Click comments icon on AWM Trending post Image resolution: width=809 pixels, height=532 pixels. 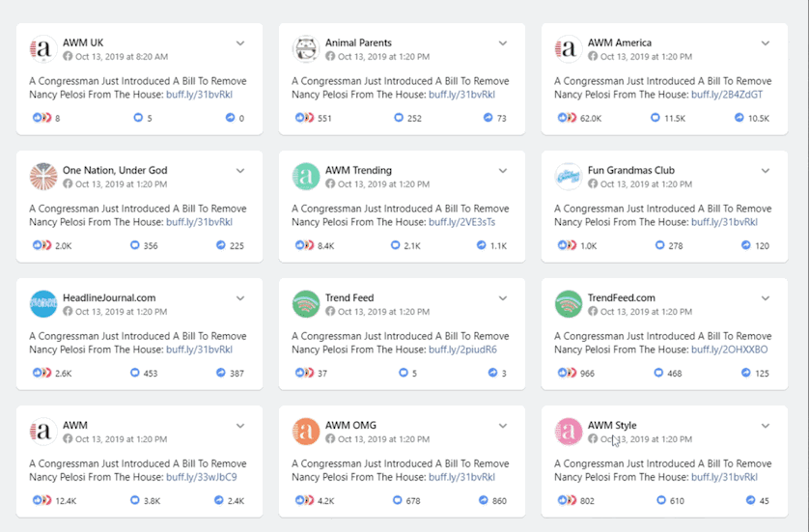pyautogui.click(x=395, y=245)
